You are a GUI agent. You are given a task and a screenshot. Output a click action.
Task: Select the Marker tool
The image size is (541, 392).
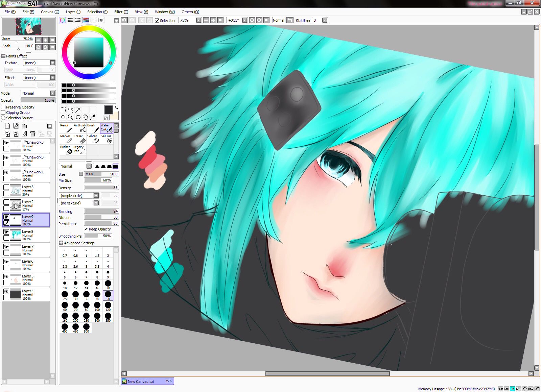(x=66, y=139)
